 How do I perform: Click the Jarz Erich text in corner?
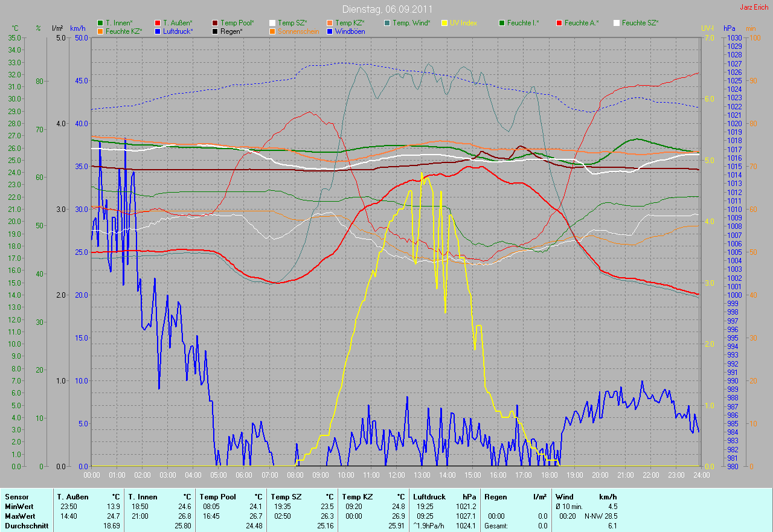(755, 7)
